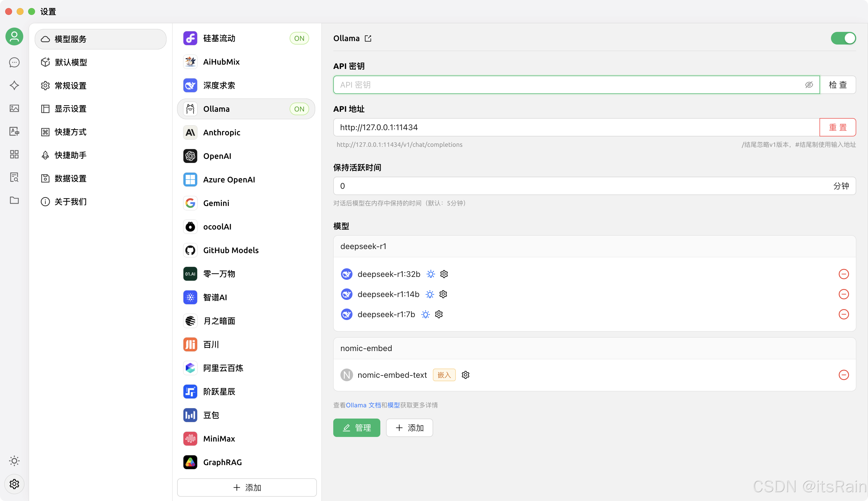Image resolution: width=868 pixels, height=501 pixels.
Task: Click 添加 at the bottom of the provider list
Action: [247, 487]
